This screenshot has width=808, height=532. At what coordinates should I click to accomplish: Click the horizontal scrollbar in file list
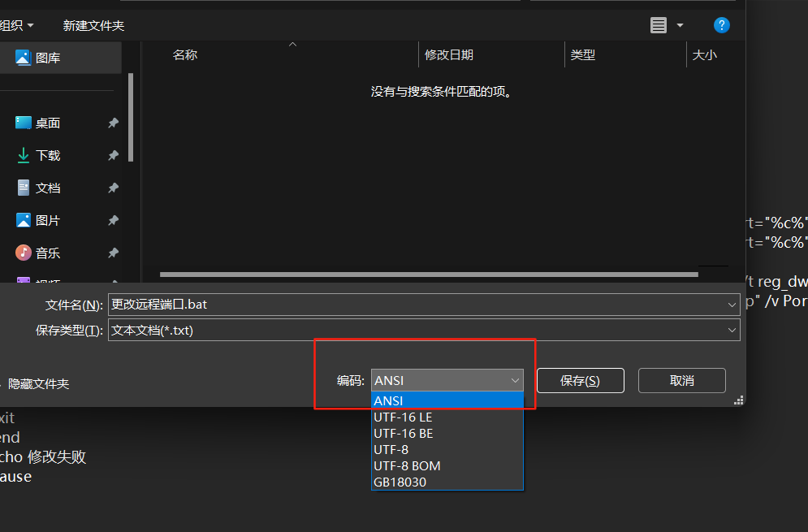point(428,275)
